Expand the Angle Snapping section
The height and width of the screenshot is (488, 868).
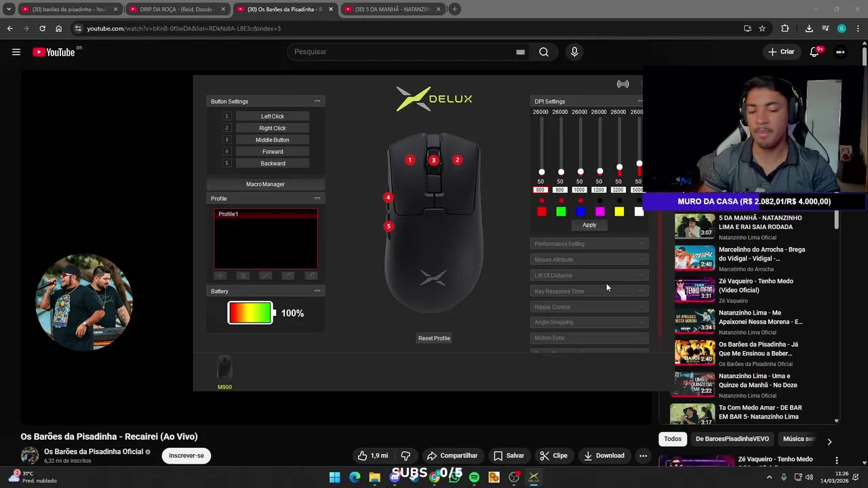589,322
